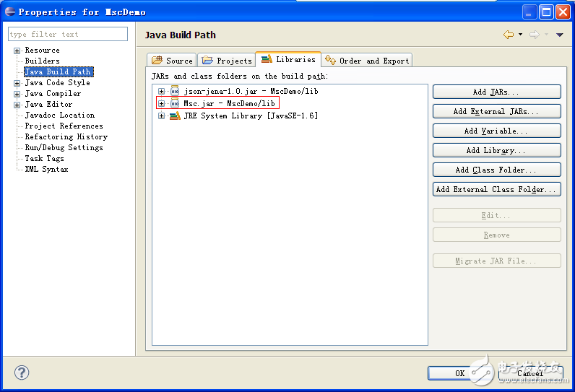575x392 pixels.
Task: Click the JRE System Library books icon
Action: 175,116
